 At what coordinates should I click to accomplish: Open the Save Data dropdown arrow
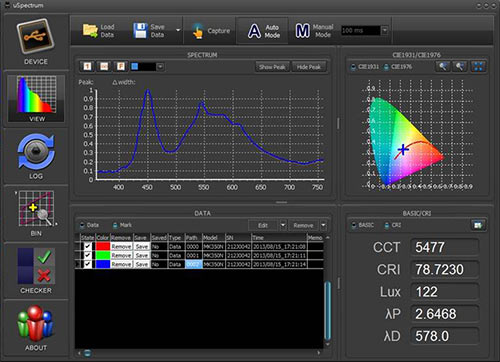[x=178, y=31]
